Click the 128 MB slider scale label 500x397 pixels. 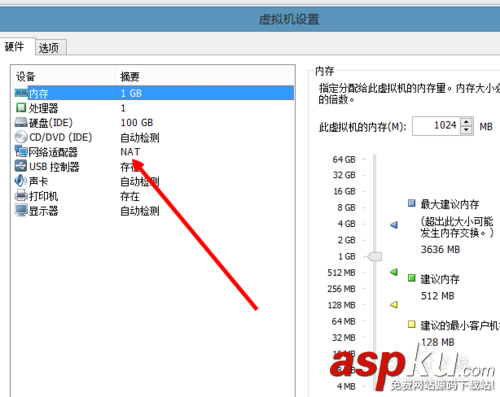pos(341,305)
